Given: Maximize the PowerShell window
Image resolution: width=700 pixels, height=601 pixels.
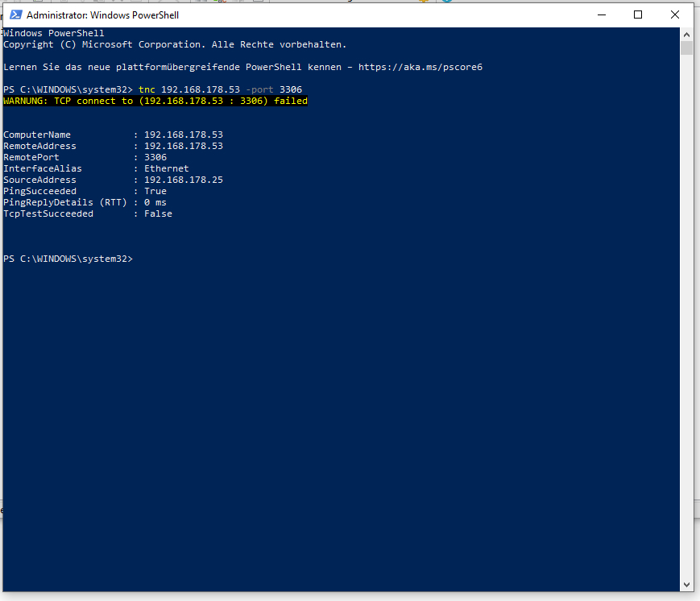Looking at the screenshot, I should pos(638,15).
